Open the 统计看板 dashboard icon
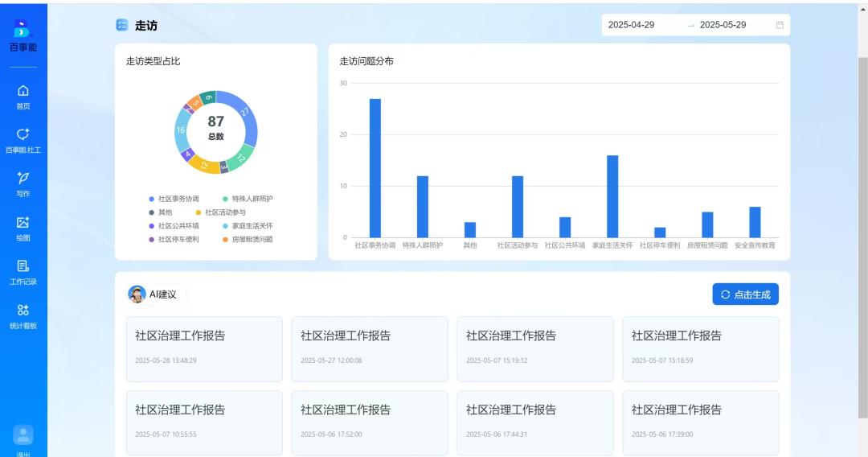Screen dimensions: 868x457 click(x=23, y=310)
